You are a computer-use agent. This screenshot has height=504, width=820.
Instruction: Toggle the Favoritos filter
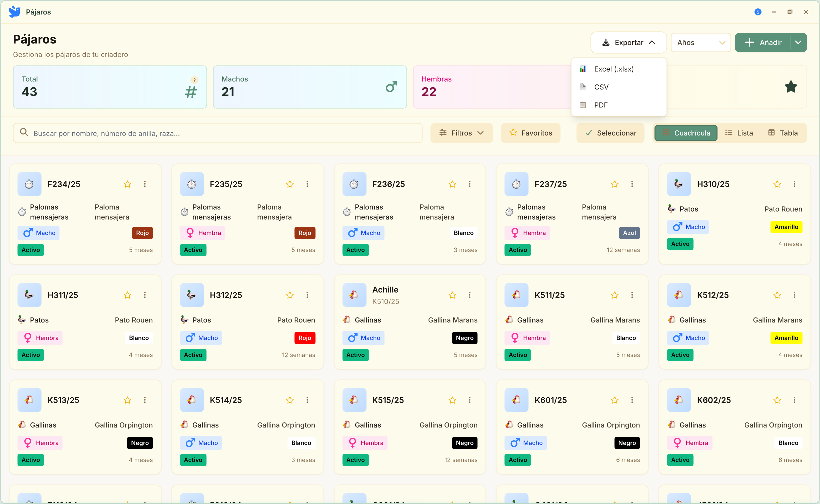coord(531,133)
